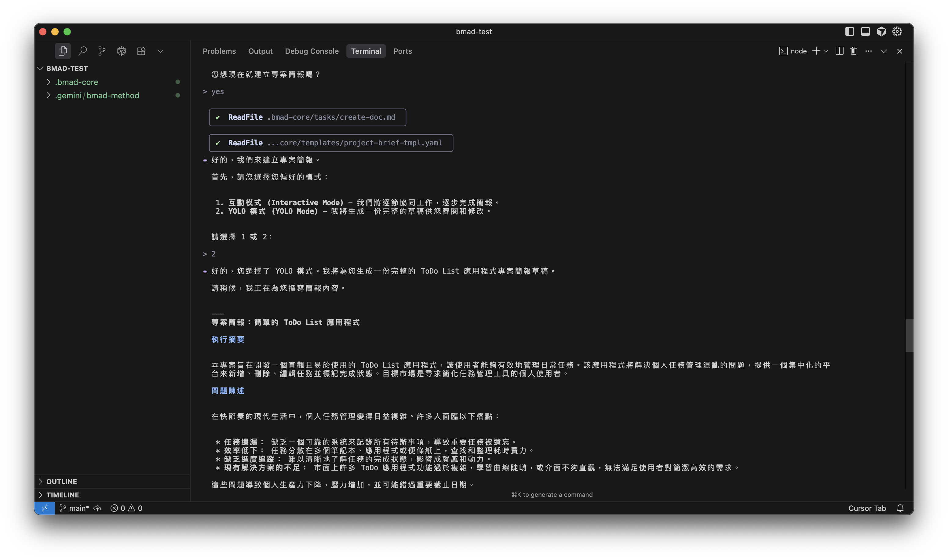This screenshot has width=948, height=560.
Task: Click the '> yes' input line
Action: point(213,91)
